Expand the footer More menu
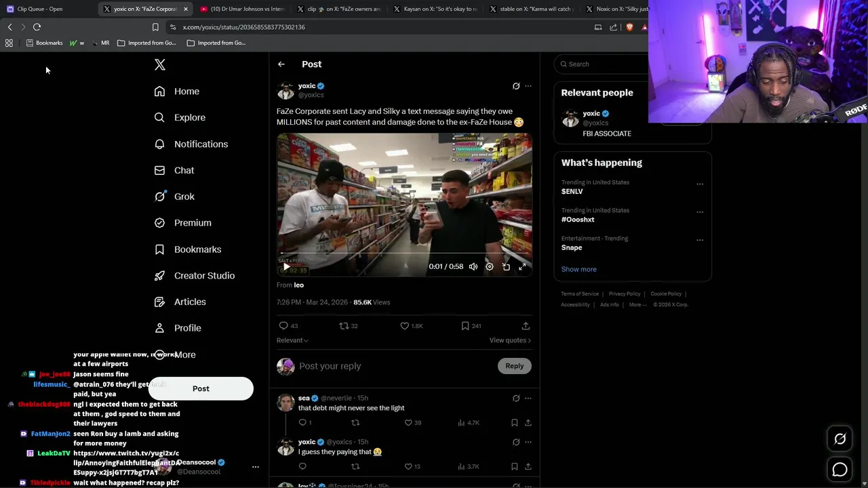868x488 pixels. coord(637,305)
